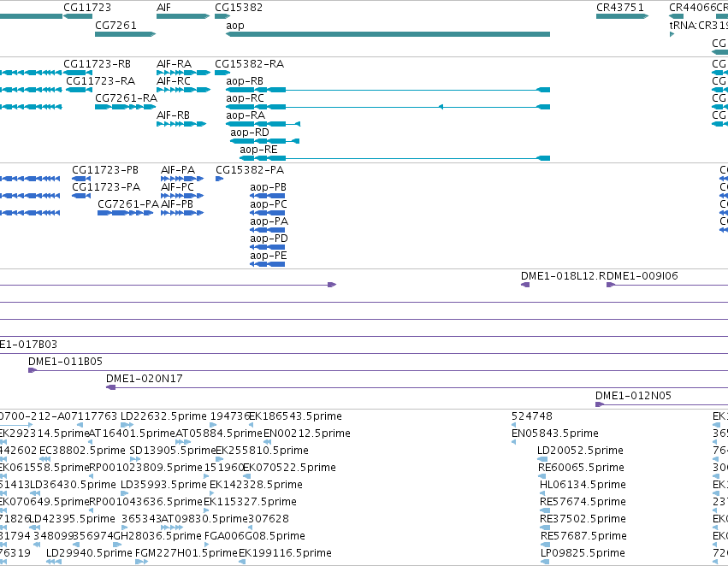Click the CR43751 gene bar
The width and height of the screenshot is (728, 566).
click(622, 16)
